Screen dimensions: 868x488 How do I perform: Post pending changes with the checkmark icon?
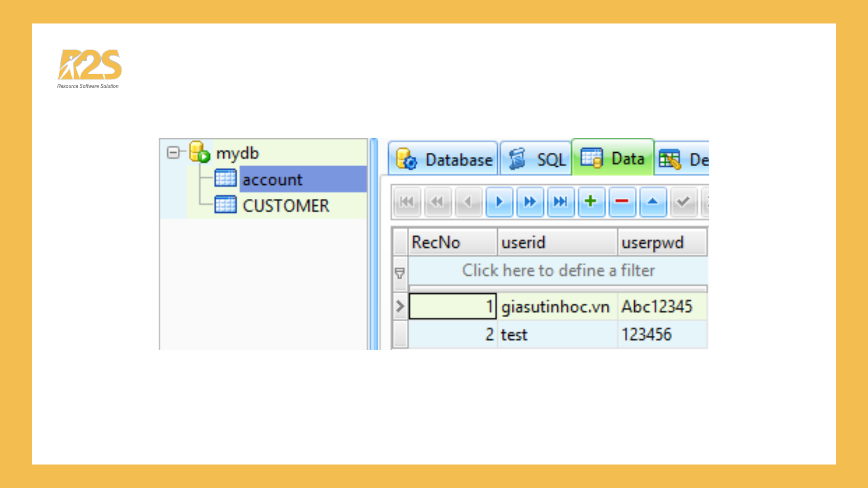point(684,202)
